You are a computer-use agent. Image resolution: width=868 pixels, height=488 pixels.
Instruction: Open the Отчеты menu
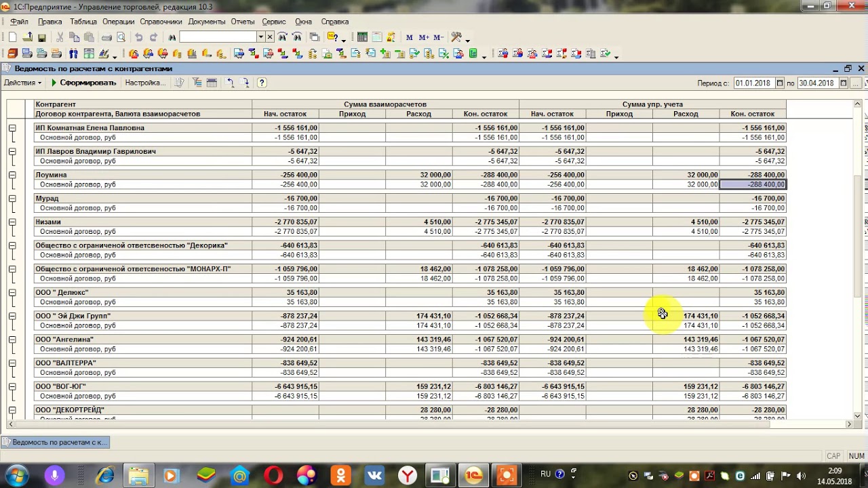(243, 22)
